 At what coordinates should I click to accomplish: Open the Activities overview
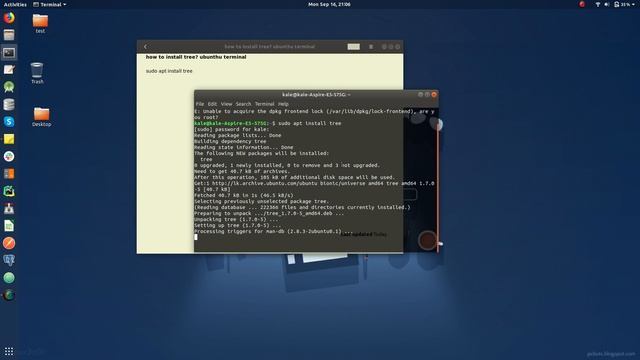(15, 4)
